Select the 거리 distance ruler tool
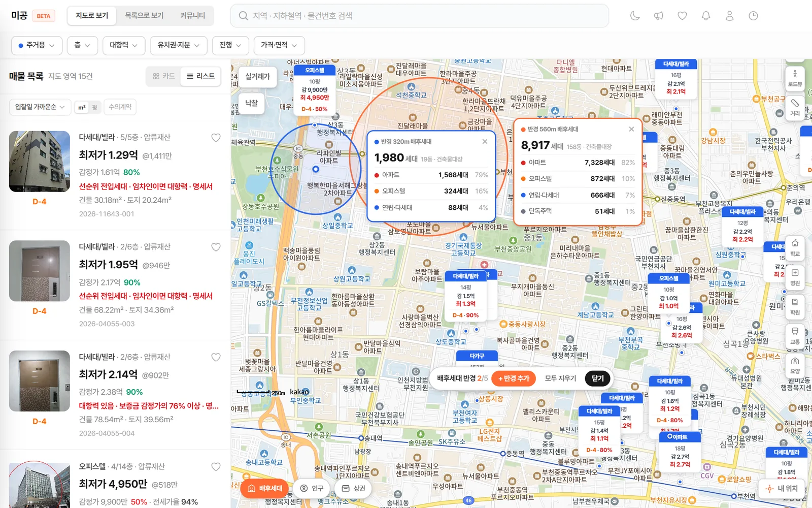Viewport: 812px width, 508px height. click(795, 107)
